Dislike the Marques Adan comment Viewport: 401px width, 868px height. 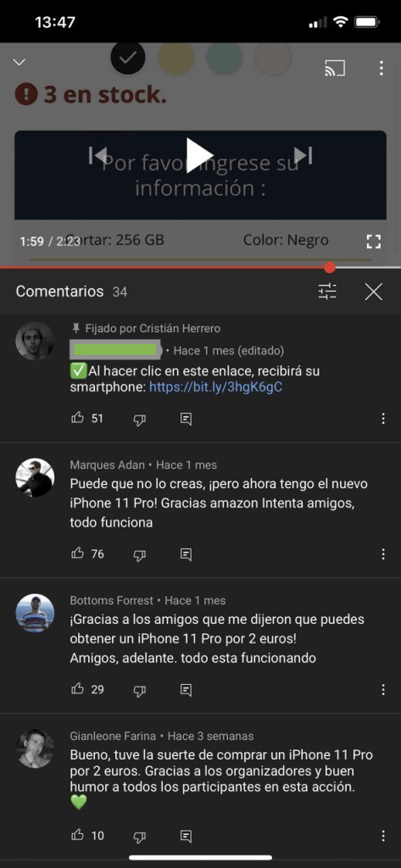coord(140,554)
